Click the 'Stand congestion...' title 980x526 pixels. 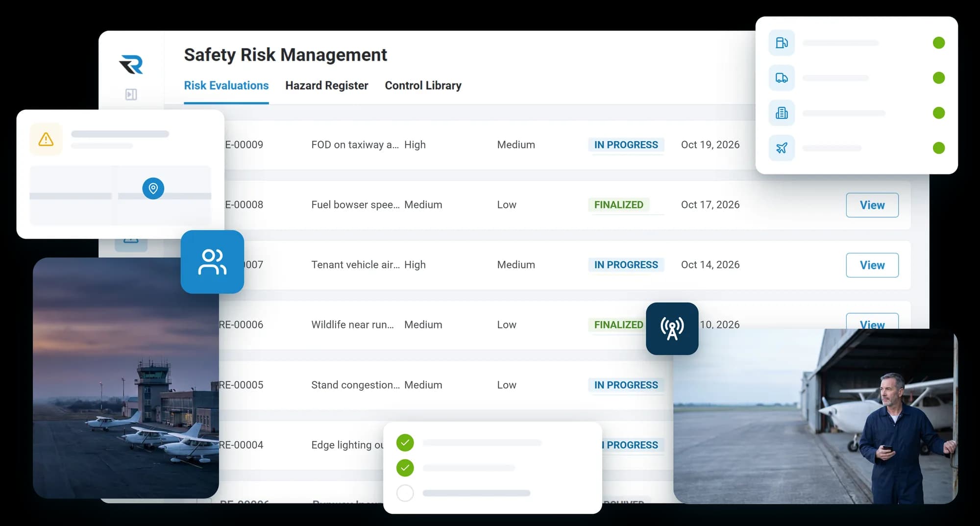tap(355, 385)
